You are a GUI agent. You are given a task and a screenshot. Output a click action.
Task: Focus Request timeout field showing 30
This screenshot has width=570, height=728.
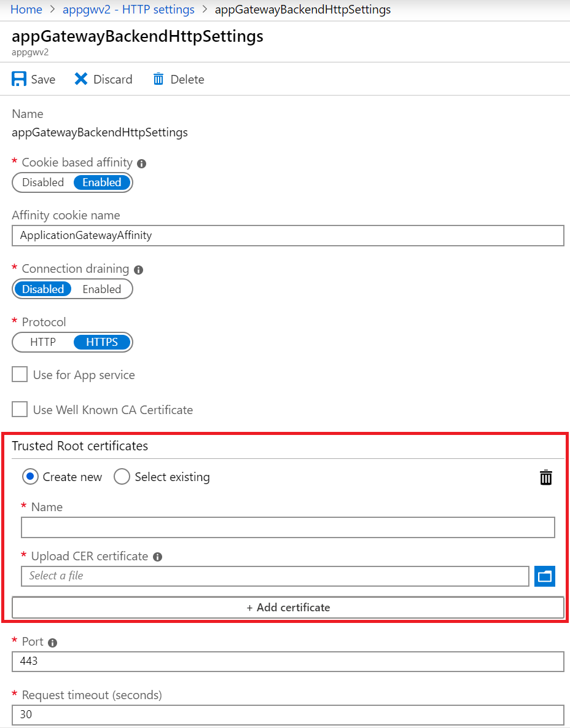coord(288,714)
